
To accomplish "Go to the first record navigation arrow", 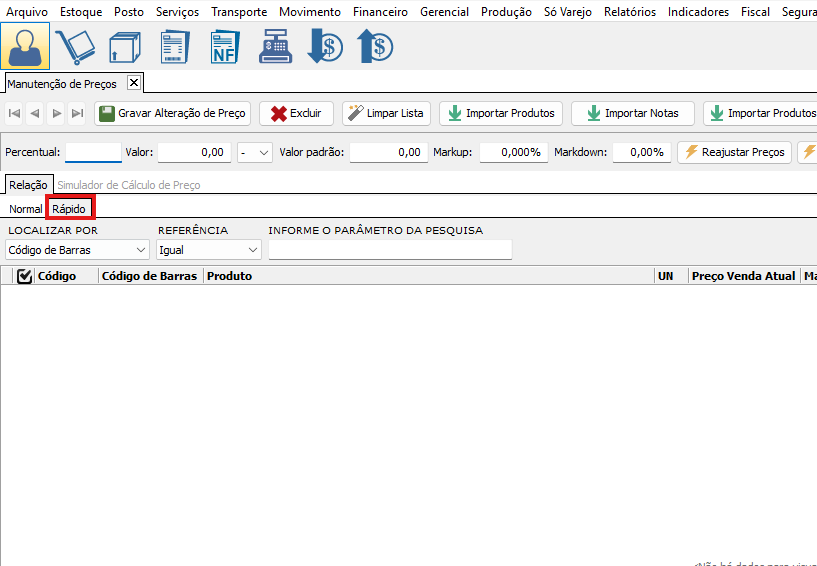I will click(x=14, y=114).
